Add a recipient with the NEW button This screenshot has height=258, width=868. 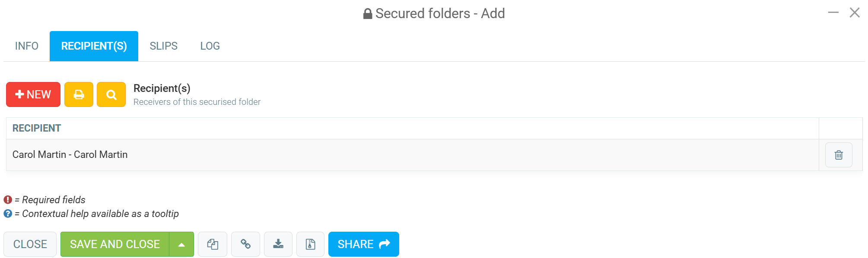(x=33, y=94)
